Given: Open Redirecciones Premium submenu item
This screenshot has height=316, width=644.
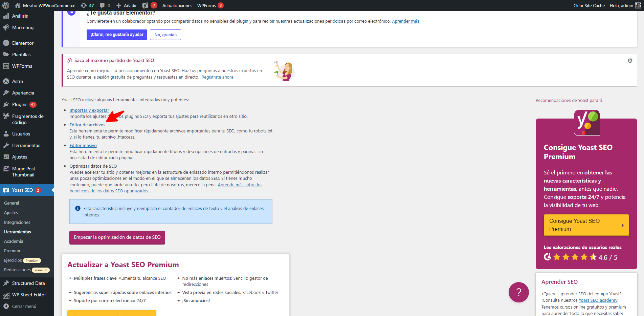Looking at the screenshot, I should pos(27,270).
